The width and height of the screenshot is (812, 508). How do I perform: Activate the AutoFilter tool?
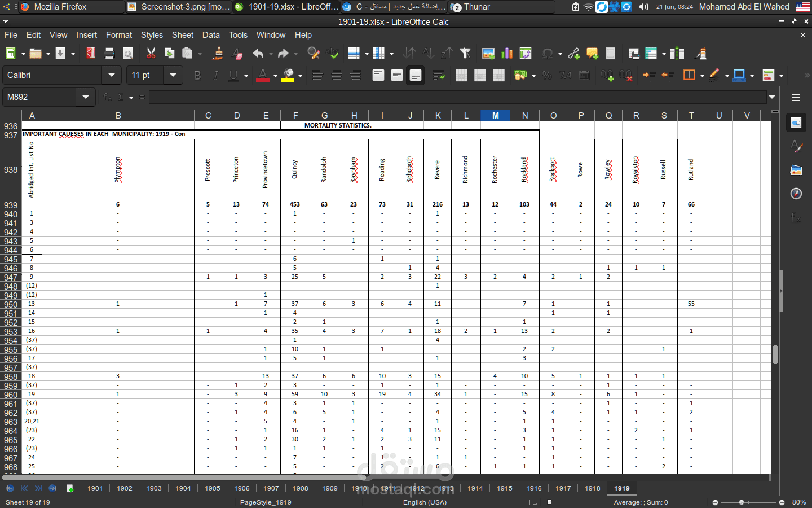pyautogui.click(x=464, y=53)
